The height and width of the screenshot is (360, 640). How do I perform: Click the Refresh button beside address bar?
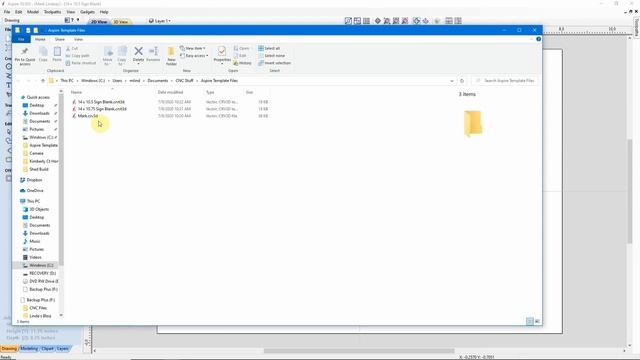[462, 81]
